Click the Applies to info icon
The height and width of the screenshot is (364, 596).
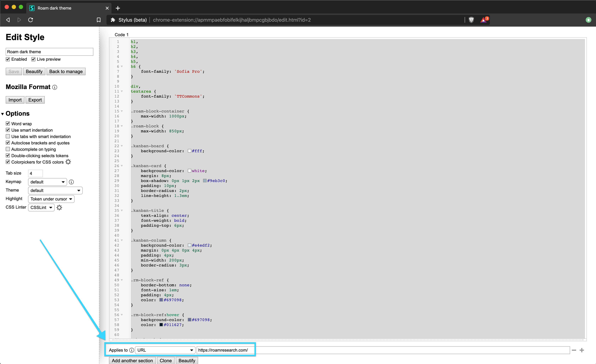132,350
